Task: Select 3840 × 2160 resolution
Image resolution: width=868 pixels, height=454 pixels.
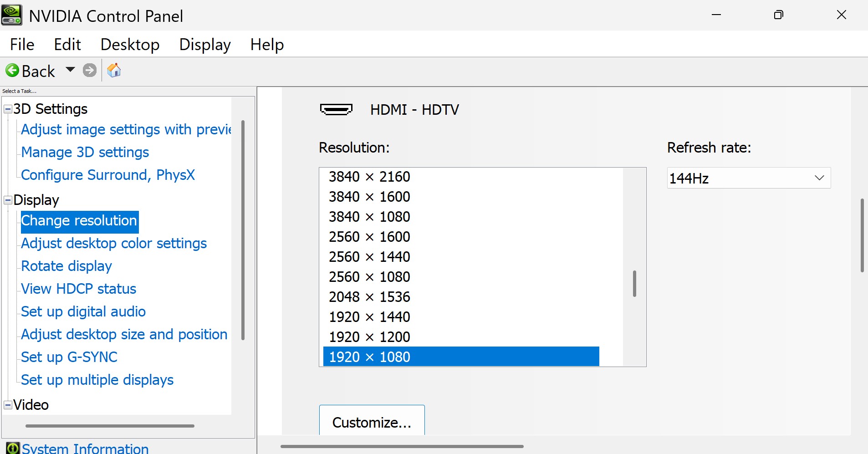Action: [x=461, y=177]
